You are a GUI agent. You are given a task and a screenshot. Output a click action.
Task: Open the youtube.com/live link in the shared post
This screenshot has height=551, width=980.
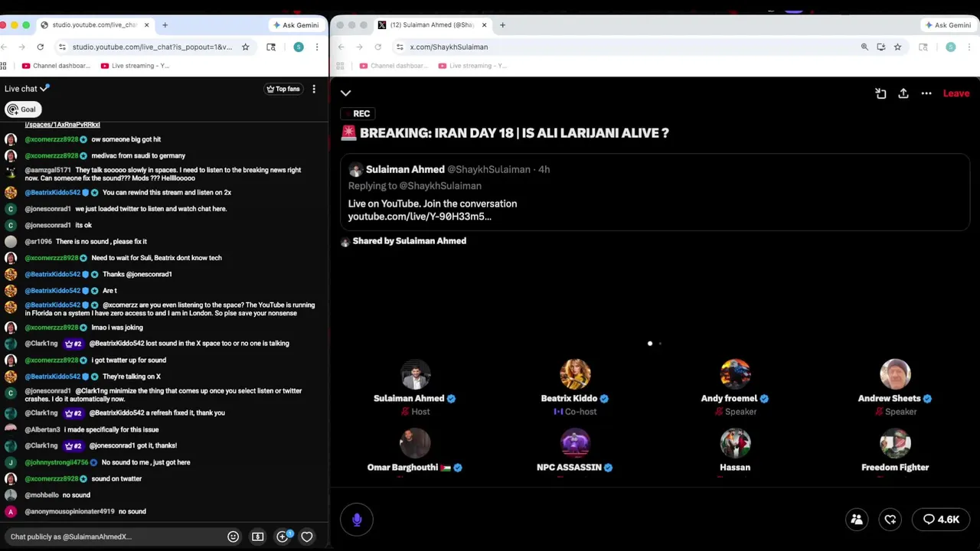420,217
